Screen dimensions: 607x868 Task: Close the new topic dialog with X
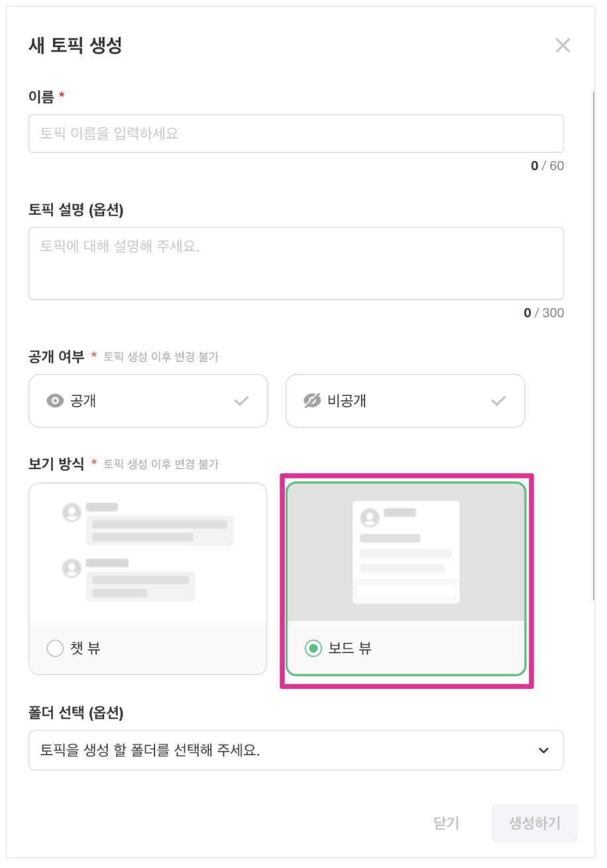563,46
